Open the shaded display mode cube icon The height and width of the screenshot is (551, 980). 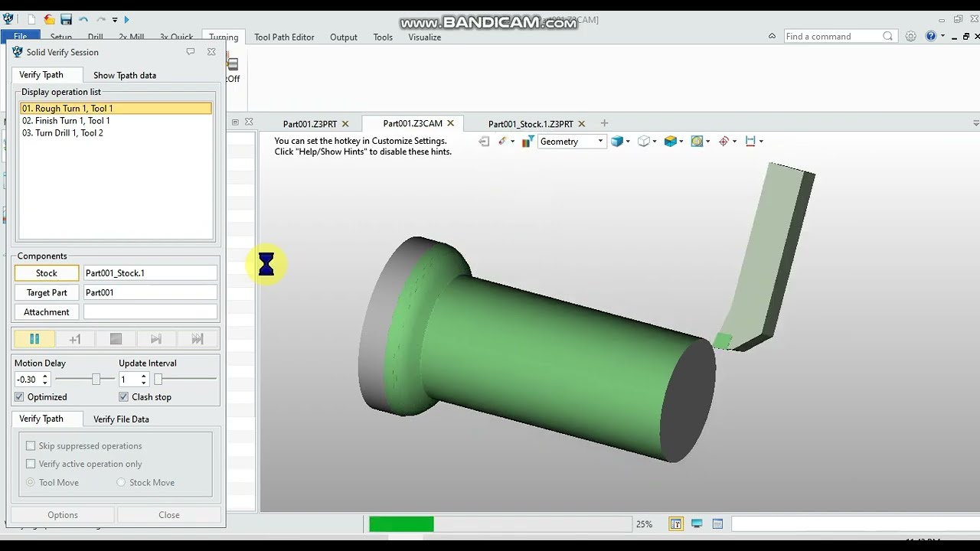(x=616, y=142)
